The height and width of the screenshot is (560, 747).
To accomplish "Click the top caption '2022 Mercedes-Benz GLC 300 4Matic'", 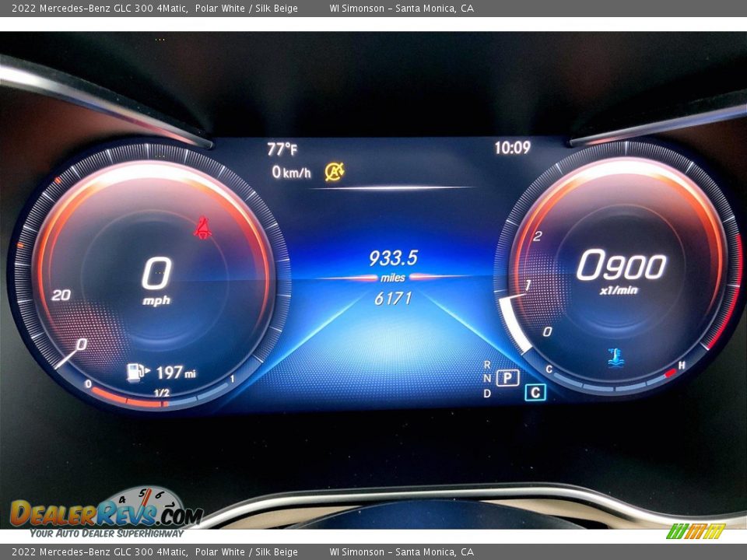I will [99, 8].
